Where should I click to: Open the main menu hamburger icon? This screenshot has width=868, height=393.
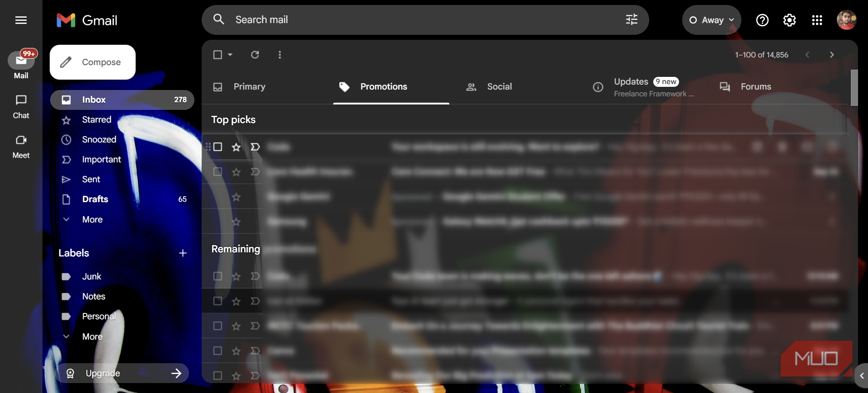(21, 20)
